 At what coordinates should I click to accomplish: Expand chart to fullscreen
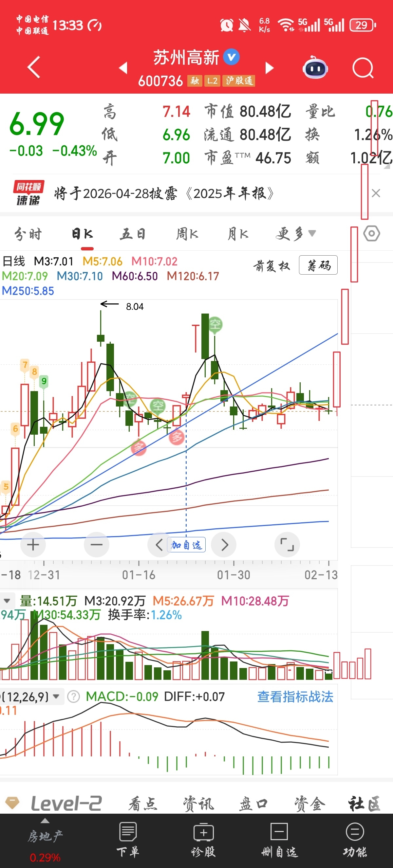pos(287,545)
